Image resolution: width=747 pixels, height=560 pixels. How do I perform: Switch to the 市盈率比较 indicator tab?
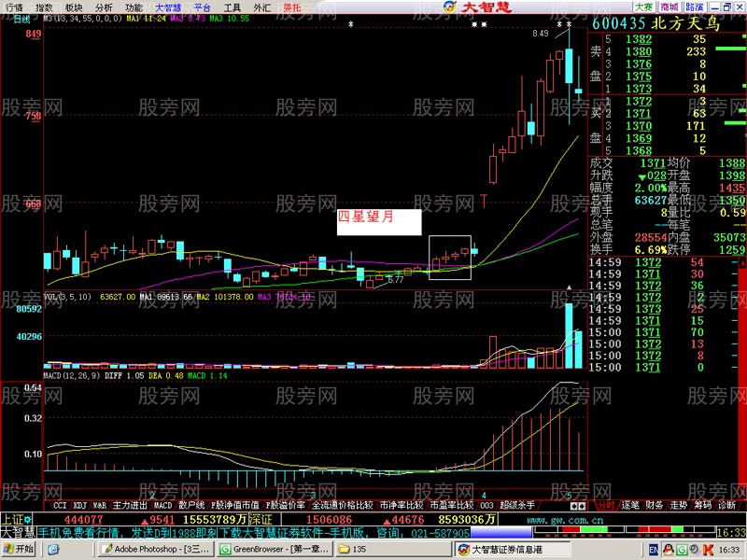[x=452, y=505]
